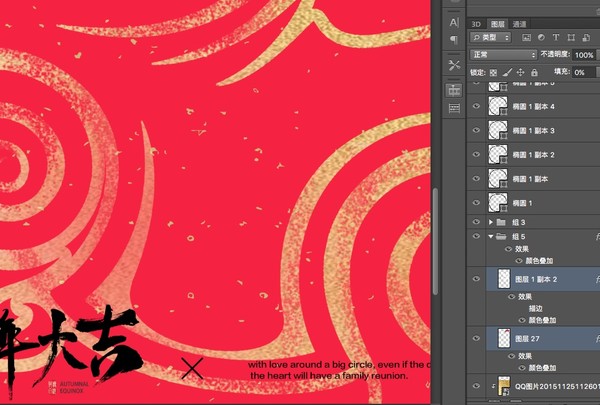Hide 图层 1 副本 2 layer eye
The width and height of the screenshot is (600, 405).
[476, 279]
